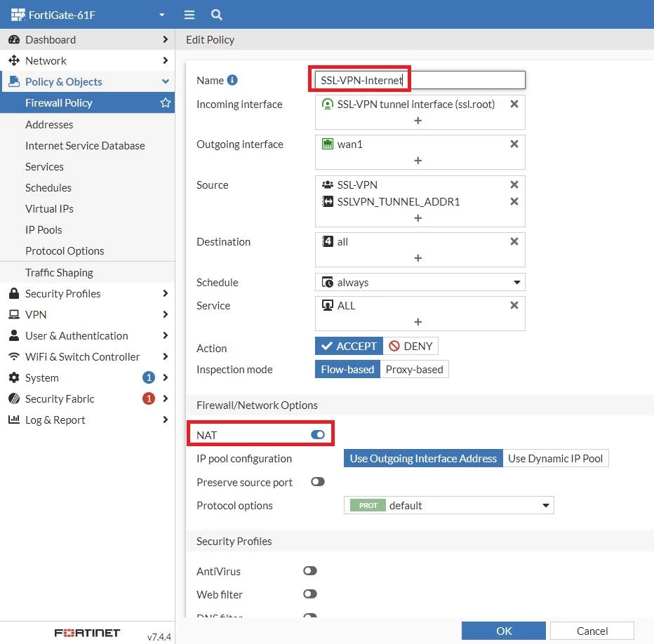654x644 pixels.
Task: Open the IP Pools submenu item
Action: click(x=44, y=230)
